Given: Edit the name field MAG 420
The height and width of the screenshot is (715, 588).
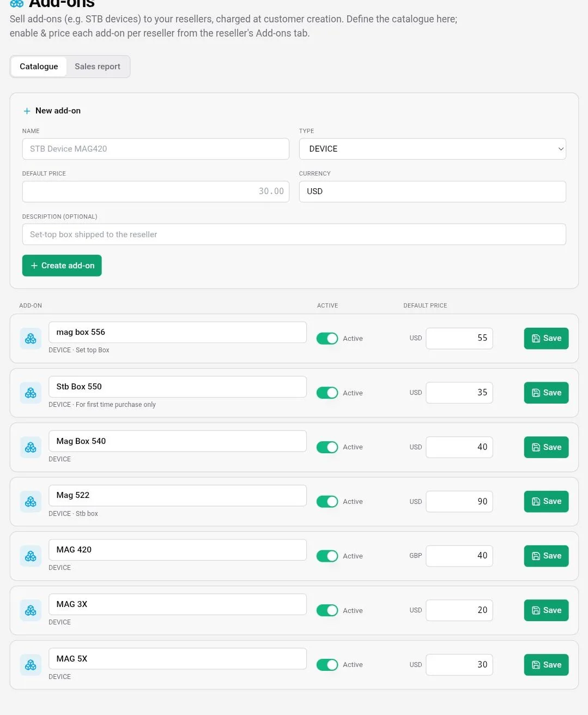Looking at the screenshot, I should pyautogui.click(x=178, y=550).
